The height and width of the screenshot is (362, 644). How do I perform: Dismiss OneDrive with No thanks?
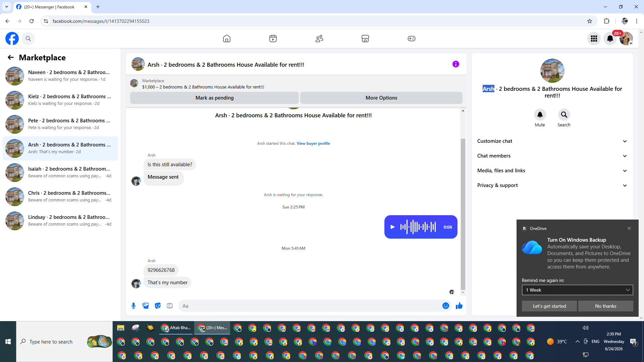606,306
